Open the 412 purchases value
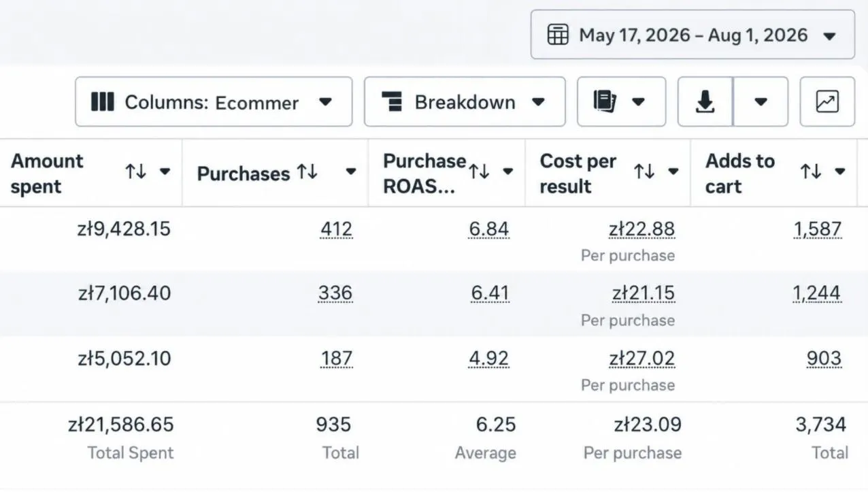The image size is (868, 494). [x=336, y=229]
